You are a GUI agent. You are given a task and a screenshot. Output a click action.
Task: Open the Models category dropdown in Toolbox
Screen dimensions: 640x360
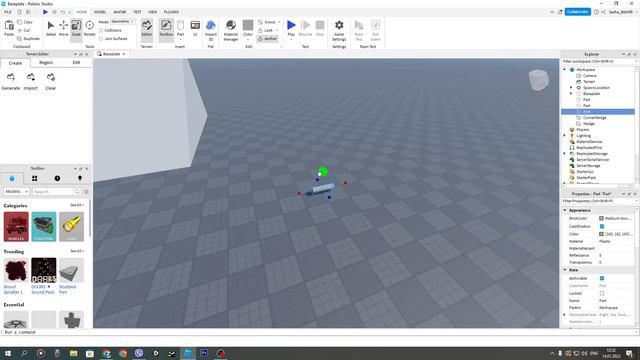tap(17, 191)
